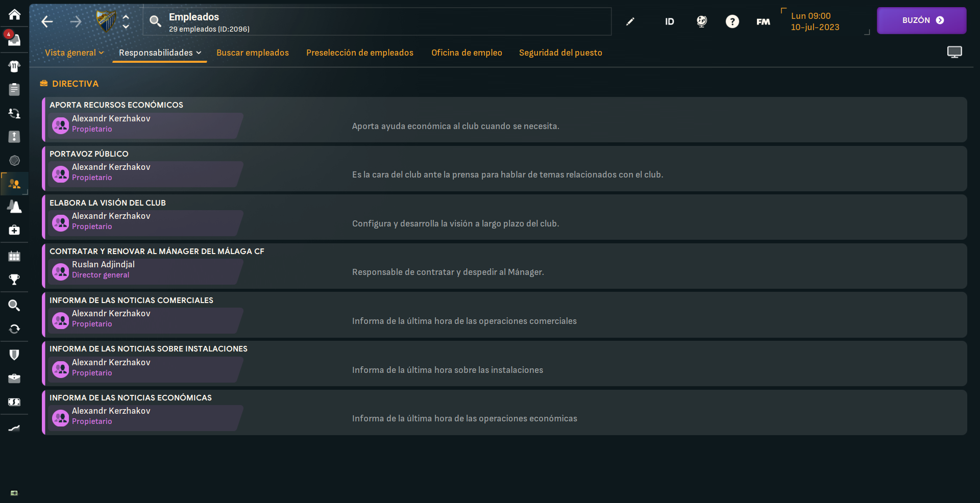Expand the Vista general dropdown
Image resolution: width=980 pixels, height=503 pixels.
pos(75,53)
